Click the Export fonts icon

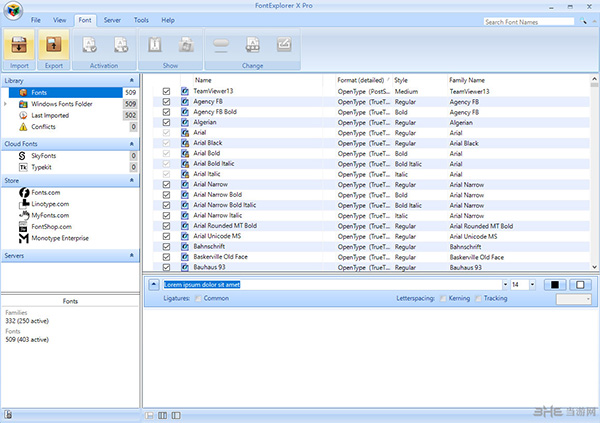tap(54, 45)
